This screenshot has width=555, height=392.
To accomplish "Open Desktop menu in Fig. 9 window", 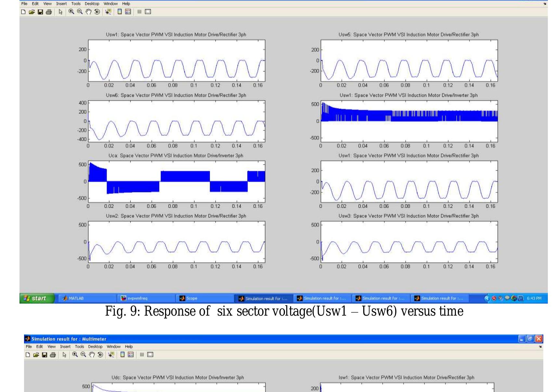I will tap(92, 4).
